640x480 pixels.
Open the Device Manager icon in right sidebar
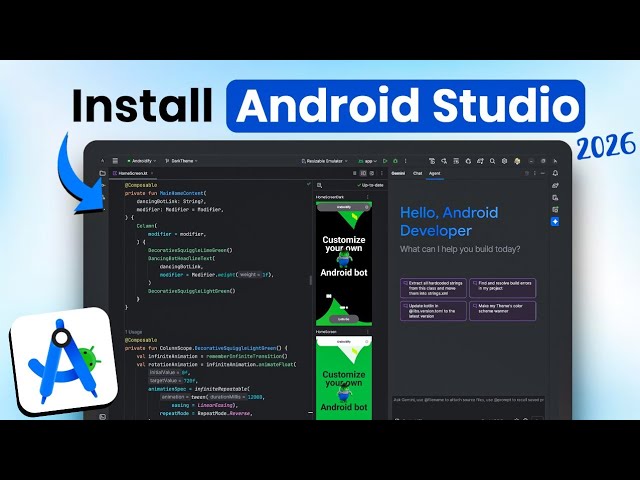click(x=555, y=198)
